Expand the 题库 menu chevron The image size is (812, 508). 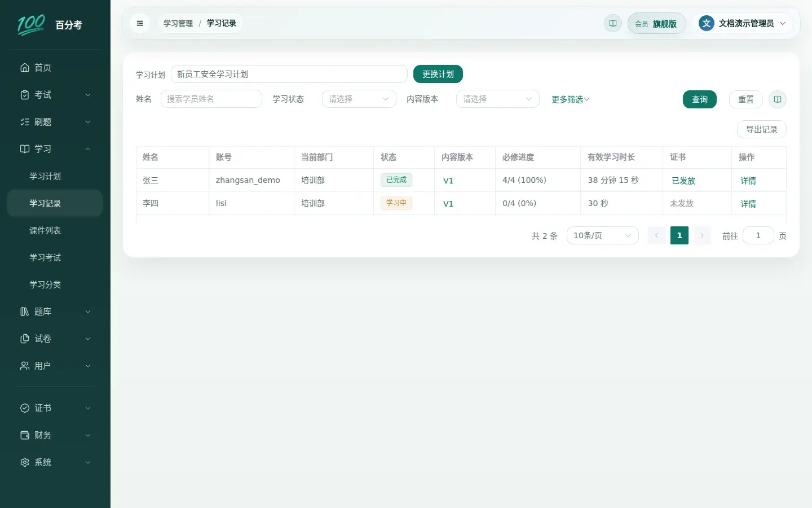click(88, 312)
